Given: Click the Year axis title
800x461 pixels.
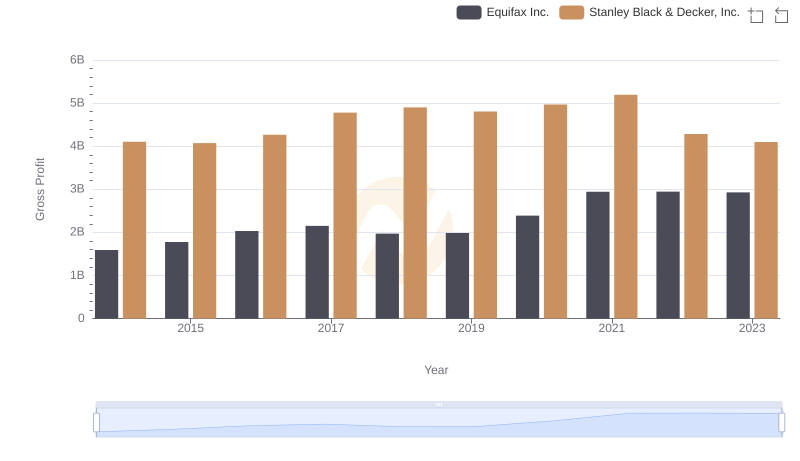Looking at the screenshot, I should click(x=436, y=370).
